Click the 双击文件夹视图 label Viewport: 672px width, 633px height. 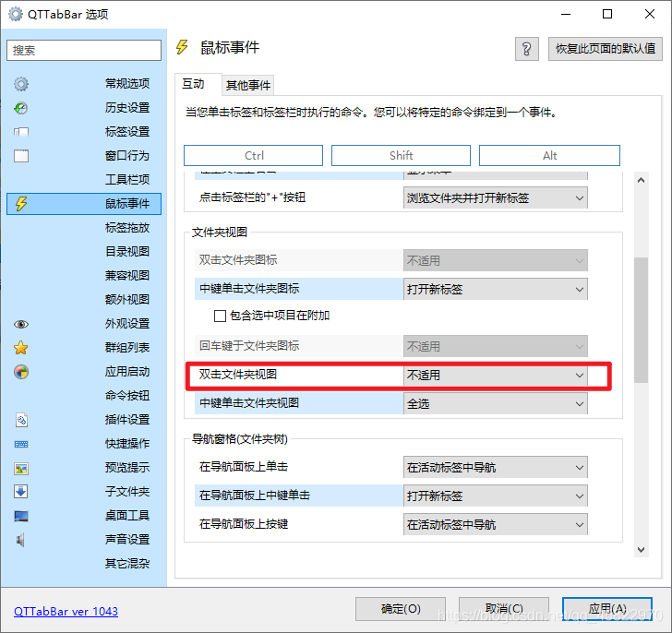pos(238,375)
